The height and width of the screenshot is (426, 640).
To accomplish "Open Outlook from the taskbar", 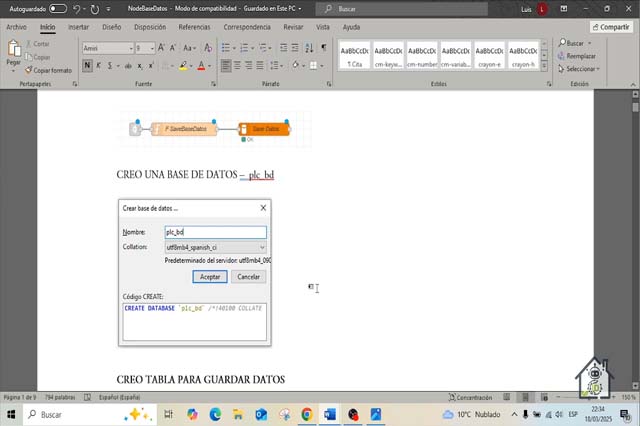I will pyautogui.click(x=261, y=414).
